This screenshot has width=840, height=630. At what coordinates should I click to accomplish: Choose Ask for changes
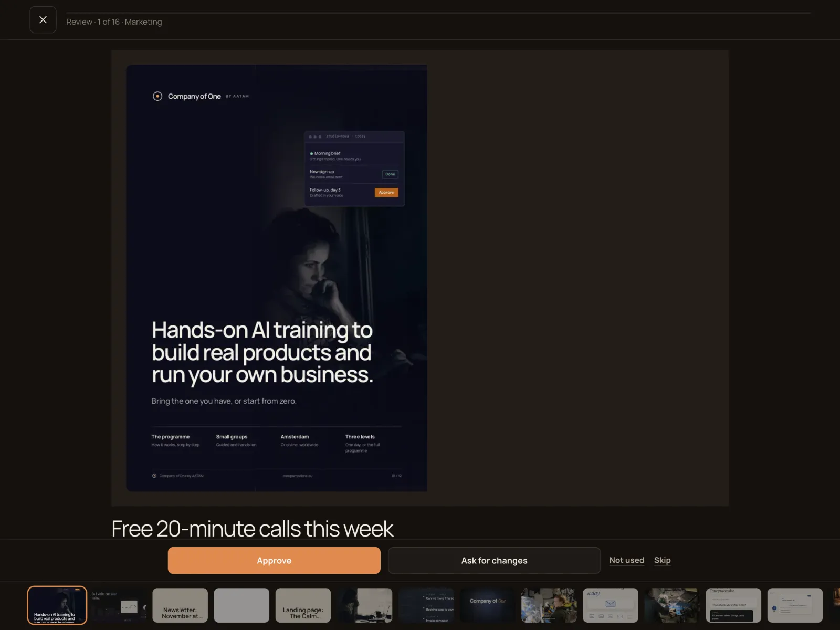click(494, 561)
